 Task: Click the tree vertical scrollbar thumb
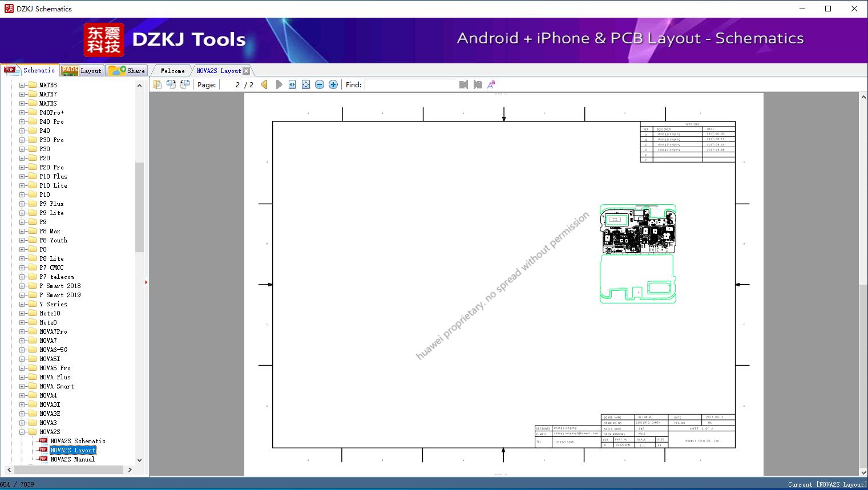coord(139,206)
